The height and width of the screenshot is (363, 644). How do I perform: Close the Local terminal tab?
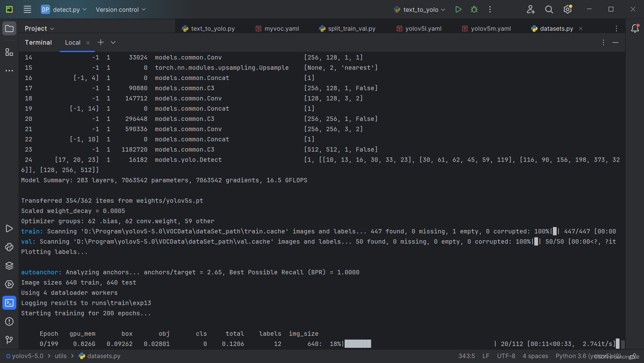(x=88, y=43)
